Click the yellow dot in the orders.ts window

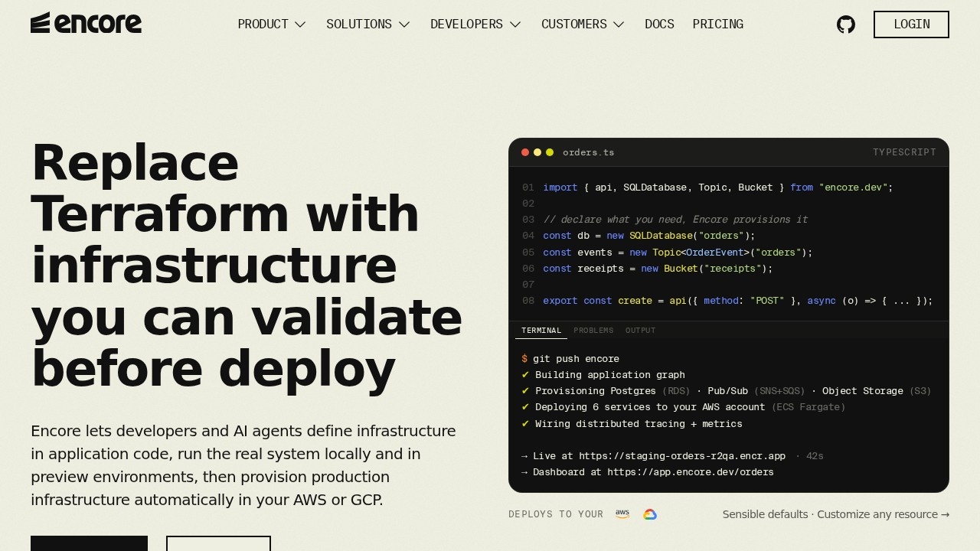click(x=537, y=152)
